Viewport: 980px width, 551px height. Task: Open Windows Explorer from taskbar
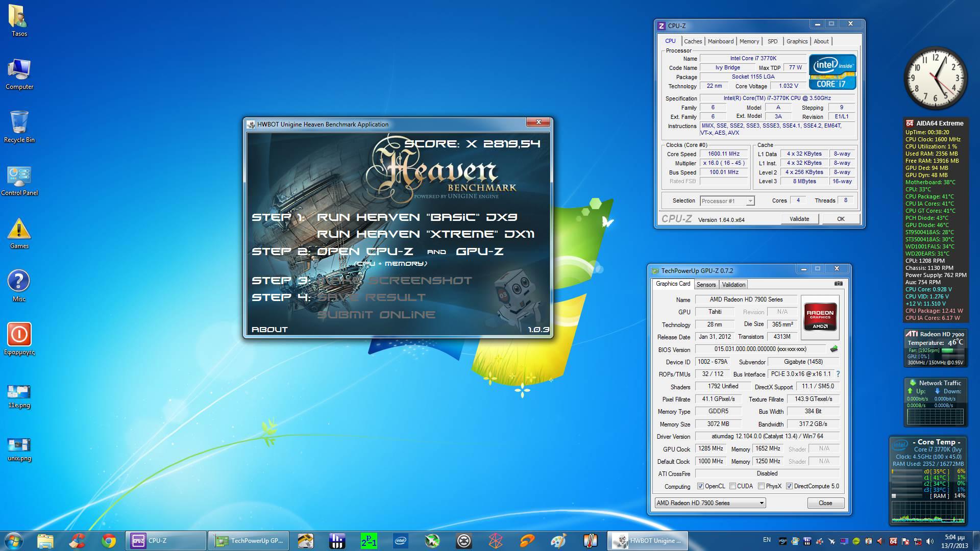tap(45, 540)
